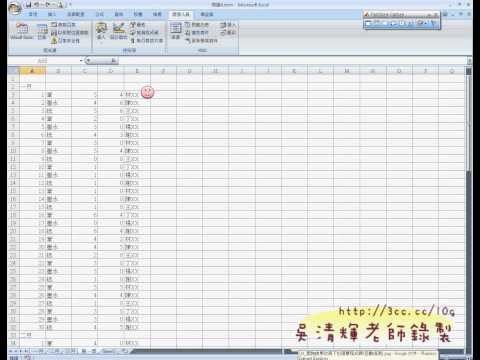Image resolution: width=480 pixels, height=360 pixels.
Task: Click Undo in the Quick Access Toolbar
Action: tap(38, 5)
